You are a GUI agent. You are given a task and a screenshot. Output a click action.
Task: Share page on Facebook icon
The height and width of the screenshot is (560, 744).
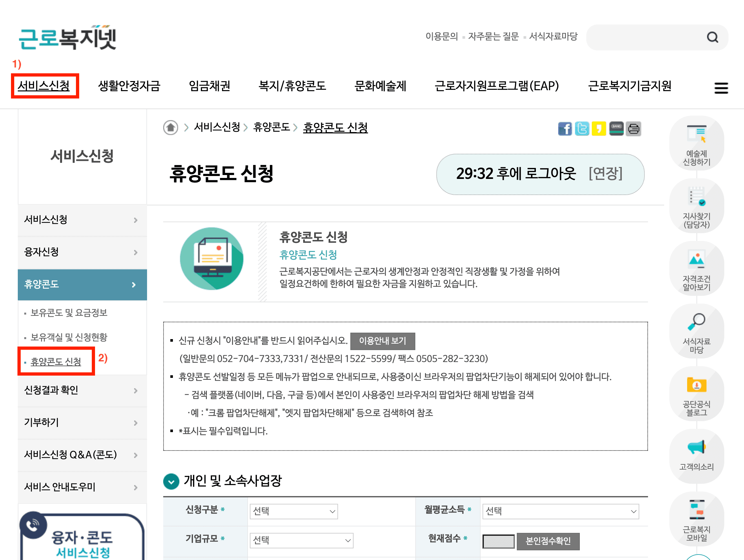pos(565,129)
